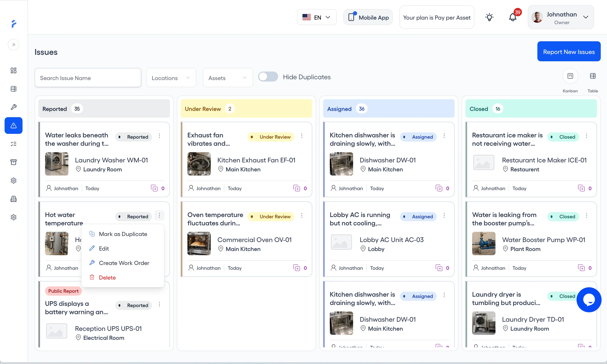Open the archive box icon in sidebar
607x364 pixels.
tap(14, 162)
